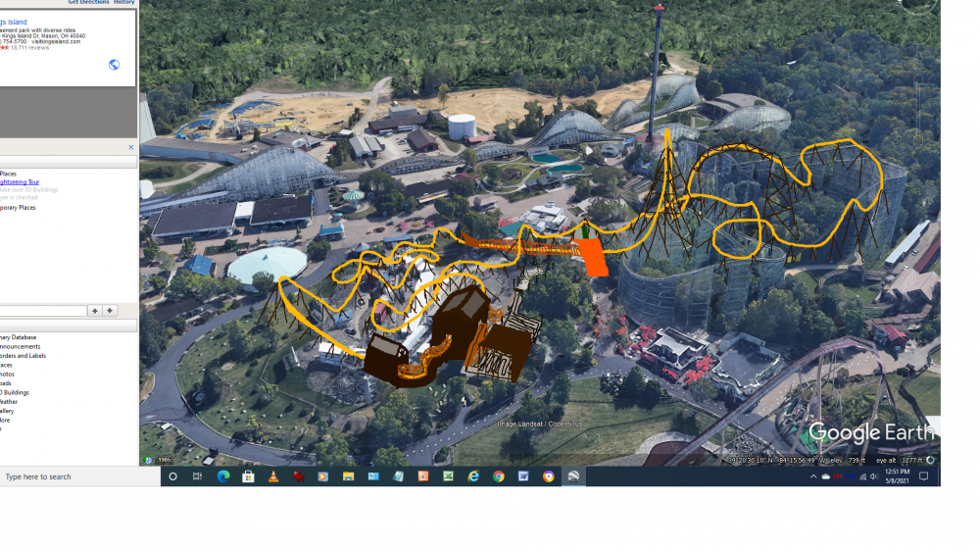Close the search results with the blue X
Image resolution: width=980 pixels, height=552 pixels.
[x=130, y=147]
